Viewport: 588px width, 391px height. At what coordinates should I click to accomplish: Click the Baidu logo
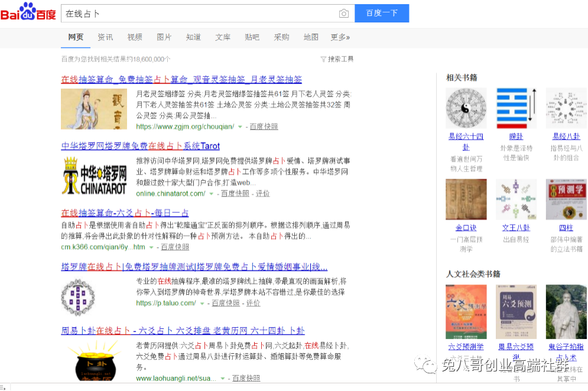point(28,12)
